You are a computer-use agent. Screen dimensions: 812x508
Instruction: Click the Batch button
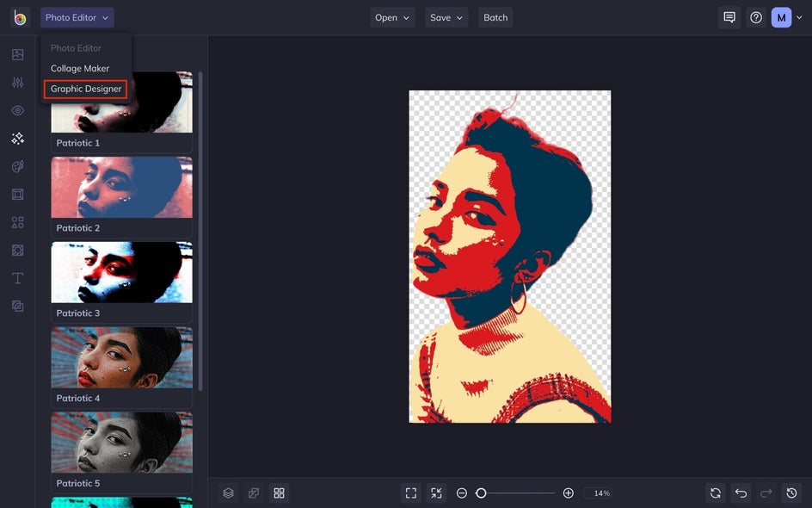coord(495,17)
